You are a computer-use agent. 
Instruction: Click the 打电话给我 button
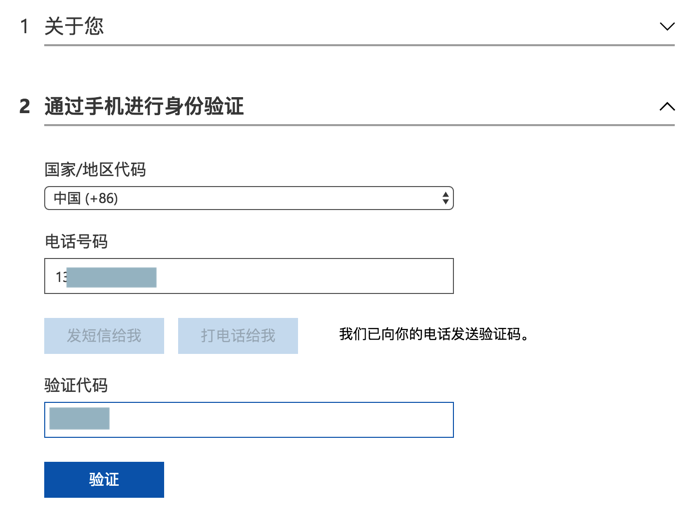pos(238,336)
